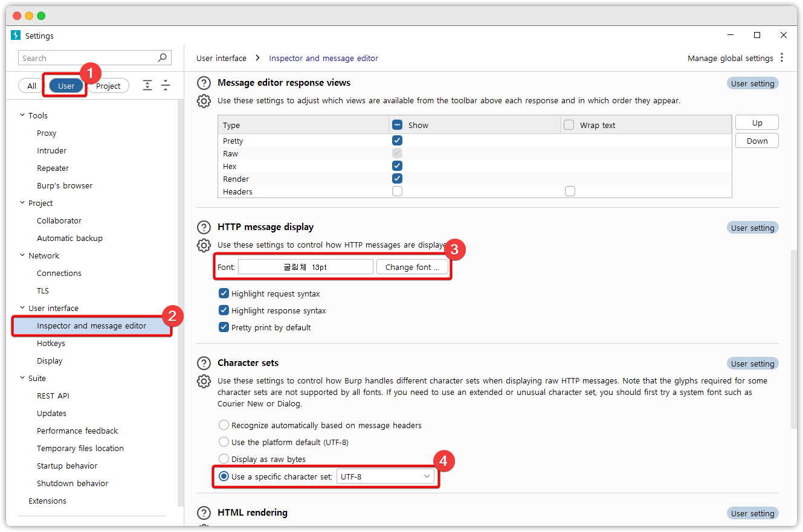This screenshot has width=803, height=532.
Task: Collapse the Network tree section
Action: pyautogui.click(x=22, y=255)
